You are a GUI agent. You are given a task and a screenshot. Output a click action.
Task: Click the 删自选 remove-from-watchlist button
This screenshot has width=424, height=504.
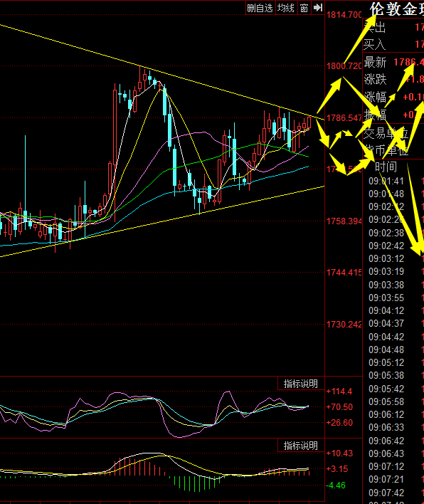(x=260, y=8)
